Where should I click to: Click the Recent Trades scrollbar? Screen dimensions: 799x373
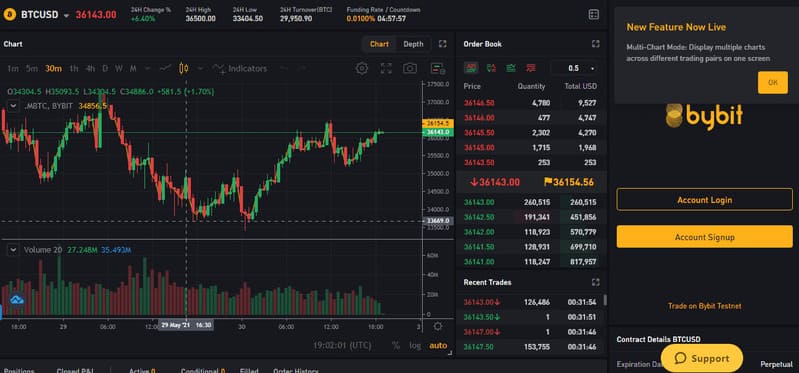pos(605,300)
